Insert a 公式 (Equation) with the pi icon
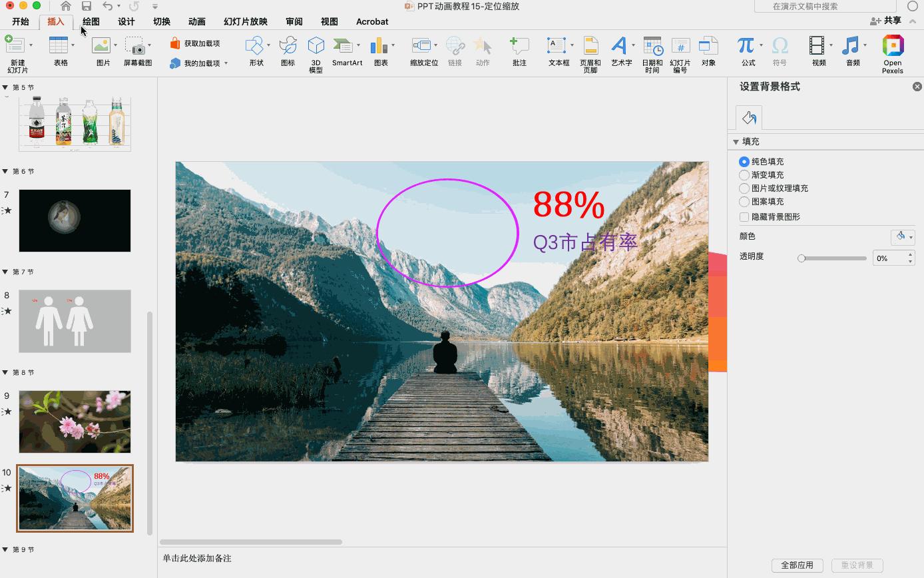 (x=746, y=46)
